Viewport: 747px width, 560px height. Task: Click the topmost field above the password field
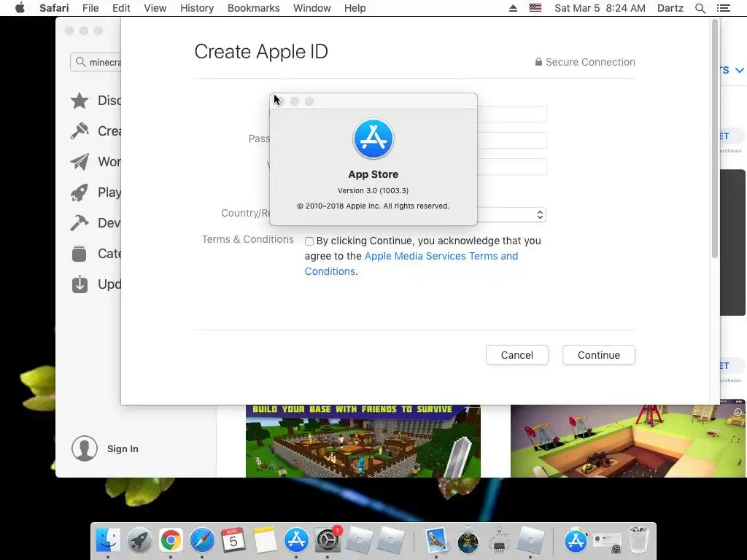[x=511, y=114]
